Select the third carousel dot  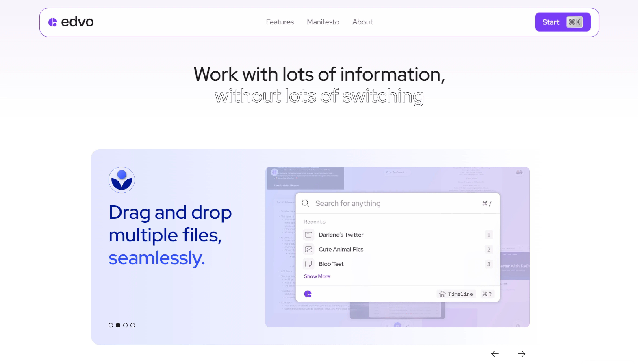click(x=125, y=325)
